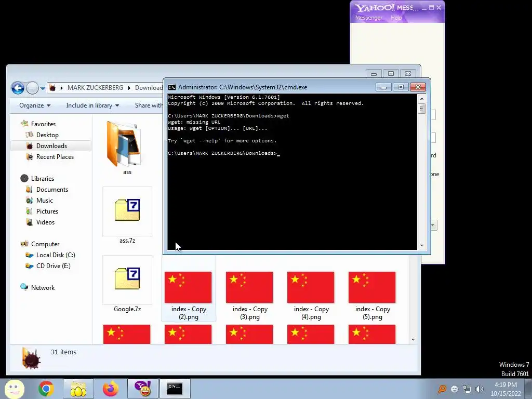Select Computer in the navigation pane
The width and height of the screenshot is (532, 399).
[x=45, y=244]
